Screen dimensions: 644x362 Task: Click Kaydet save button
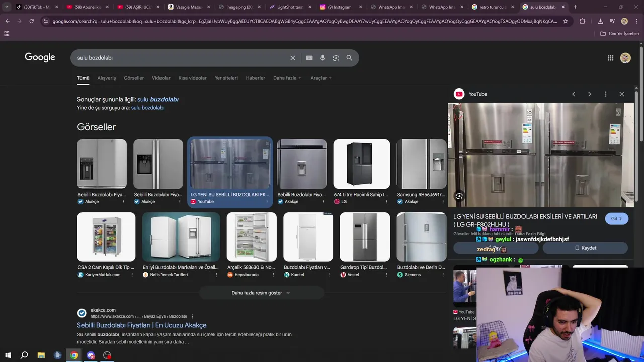(585, 248)
